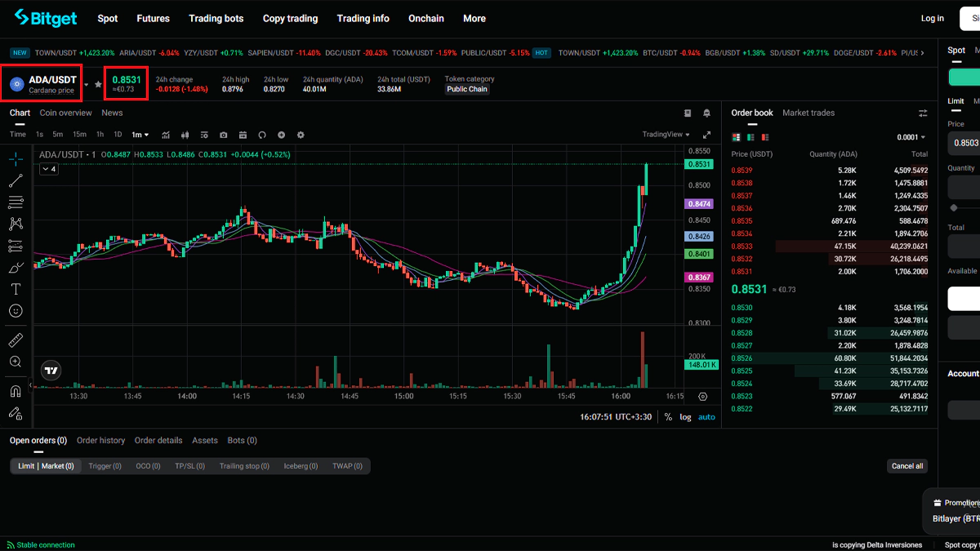Image resolution: width=980 pixels, height=551 pixels.
Task: Collapse the indicator legend showing 4
Action: point(47,169)
